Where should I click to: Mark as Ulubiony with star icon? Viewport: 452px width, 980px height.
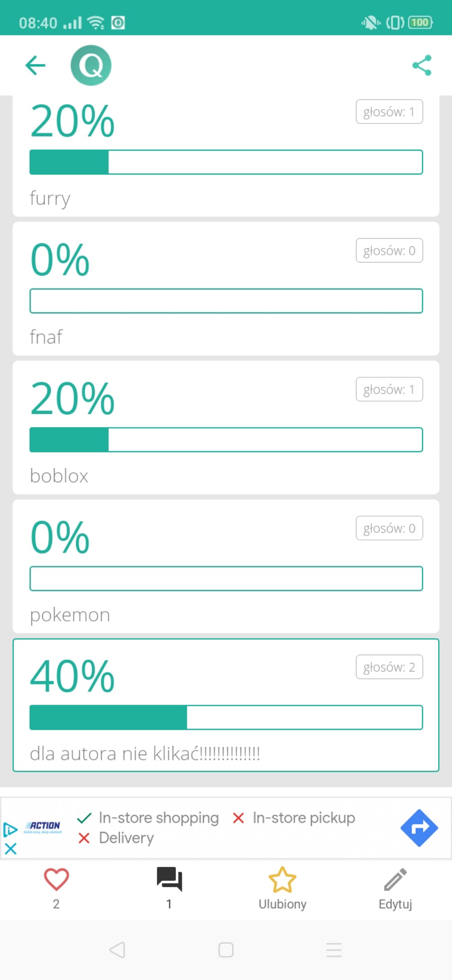coord(282,880)
